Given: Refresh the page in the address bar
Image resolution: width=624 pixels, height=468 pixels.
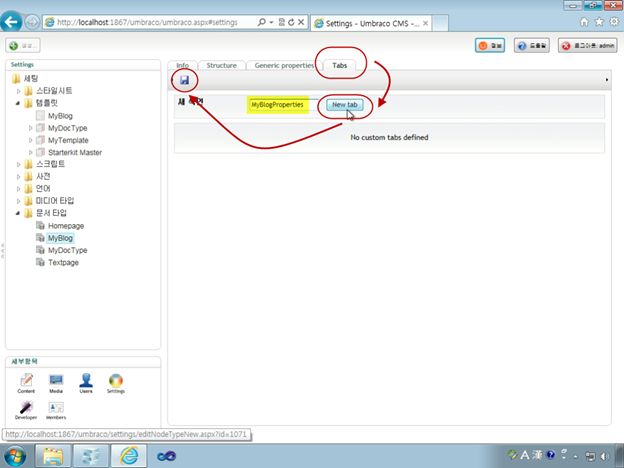Looking at the screenshot, I should (291, 22).
